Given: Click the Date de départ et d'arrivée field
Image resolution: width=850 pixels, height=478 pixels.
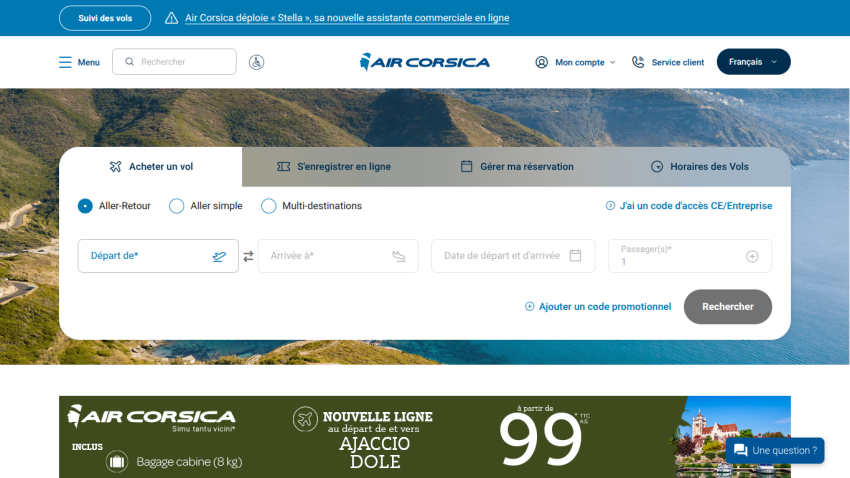Looking at the screenshot, I should coord(513,256).
